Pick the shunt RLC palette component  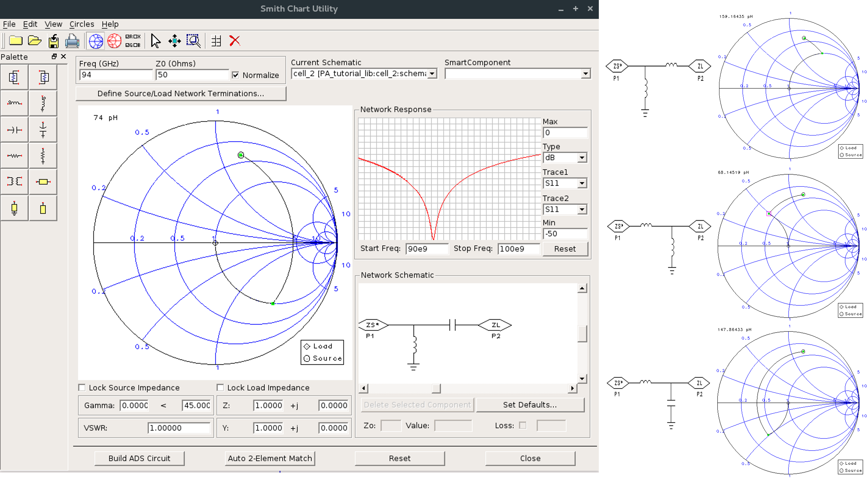(43, 78)
